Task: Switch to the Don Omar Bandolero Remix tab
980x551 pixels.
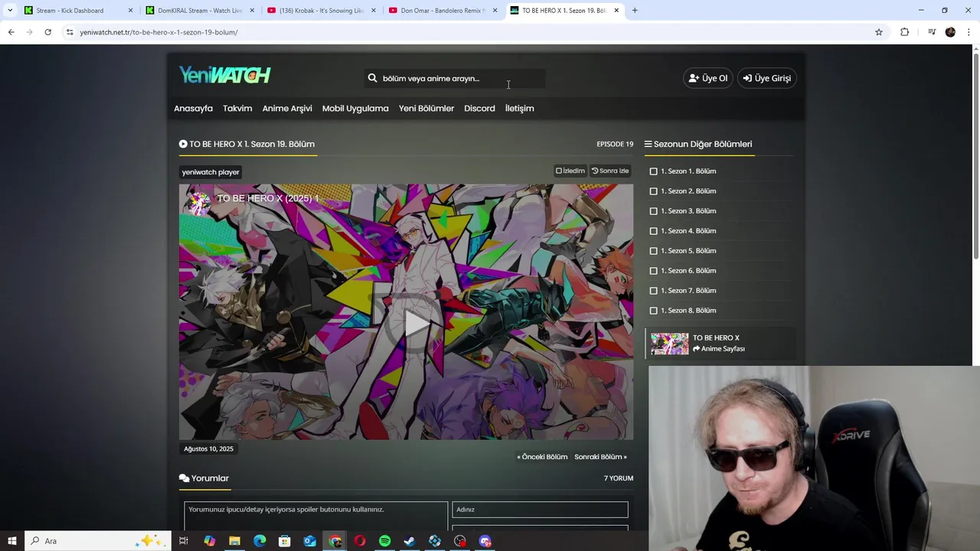Action: [443, 11]
